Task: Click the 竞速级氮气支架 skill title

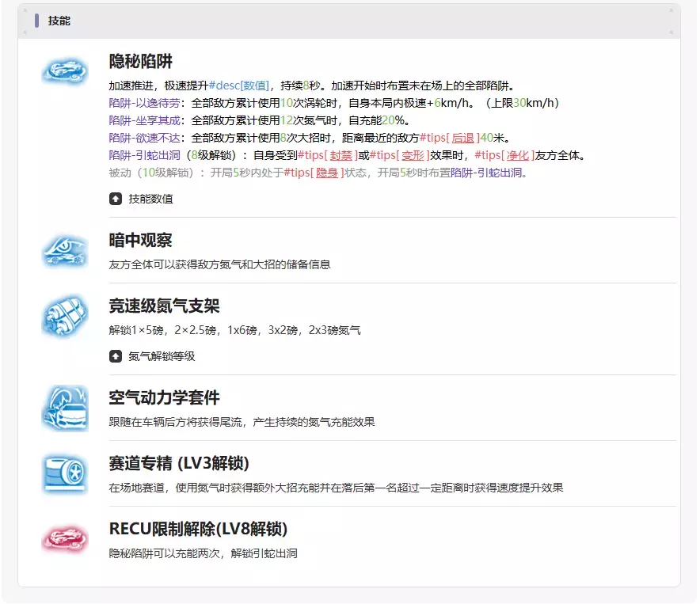Action: pos(164,306)
